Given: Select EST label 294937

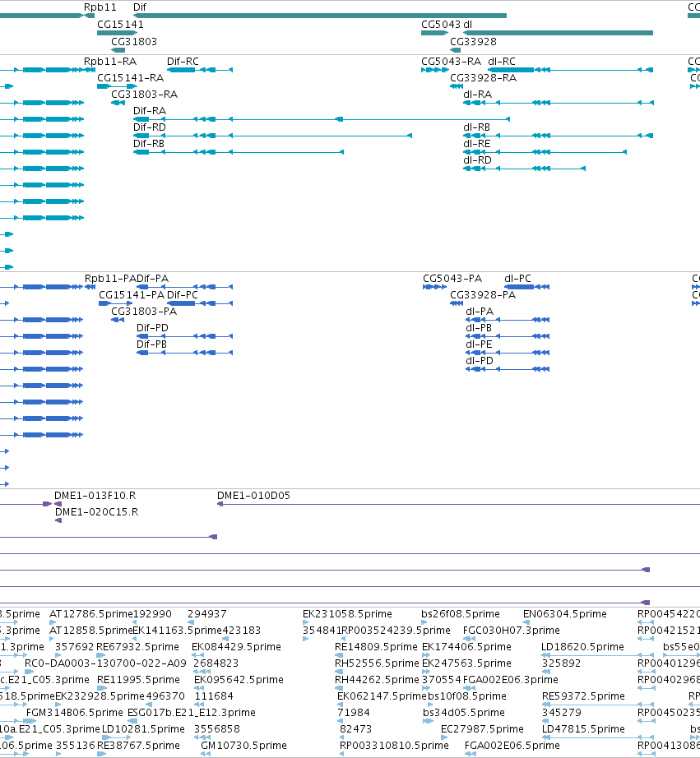Looking at the screenshot, I should coord(207,614).
